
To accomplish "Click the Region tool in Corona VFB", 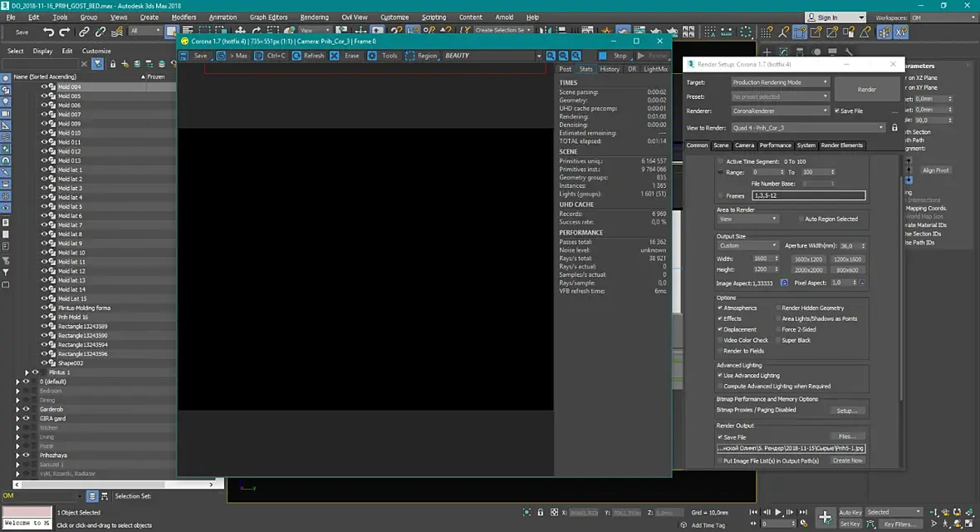I will coord(422,56).
